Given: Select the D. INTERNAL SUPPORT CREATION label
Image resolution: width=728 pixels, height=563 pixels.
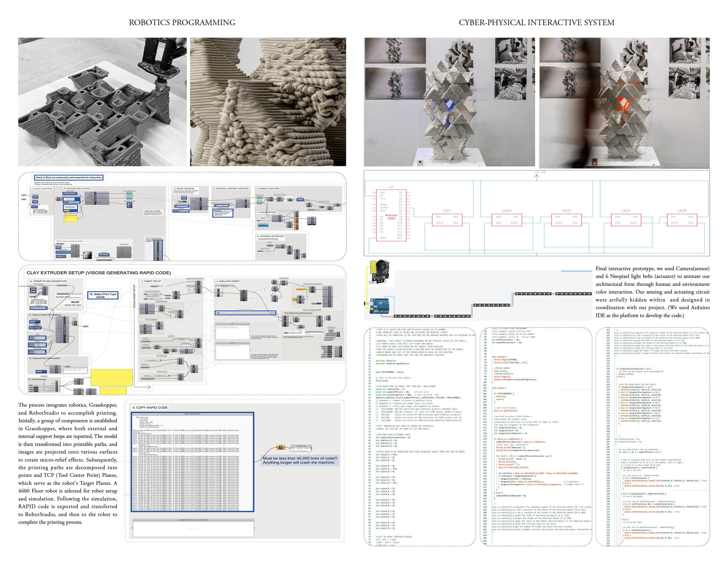Looking at the screenshot, I should click(231, 188).
